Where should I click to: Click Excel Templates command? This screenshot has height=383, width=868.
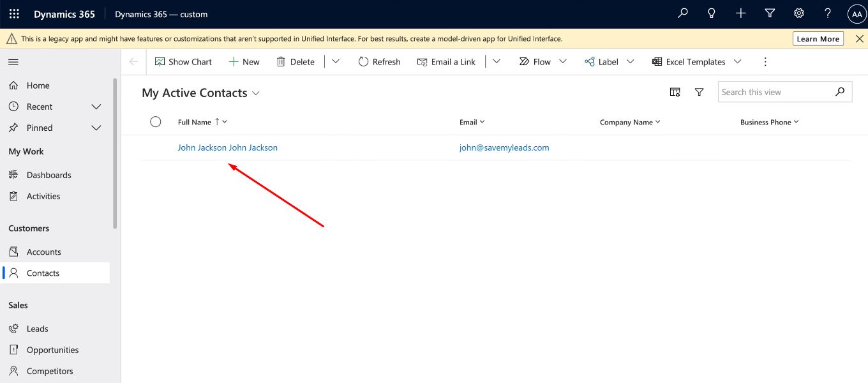tap(689, 62)
